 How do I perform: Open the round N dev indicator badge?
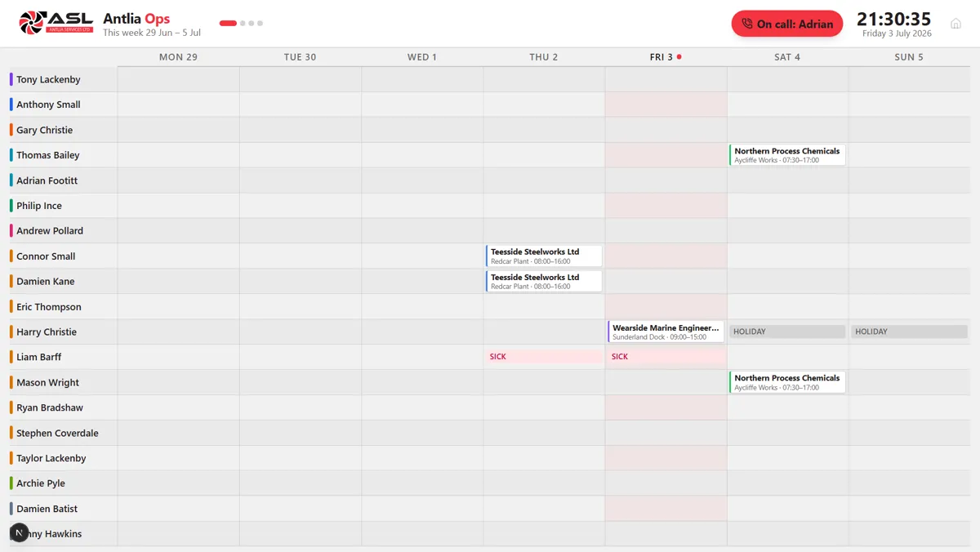tap(19, 533)
